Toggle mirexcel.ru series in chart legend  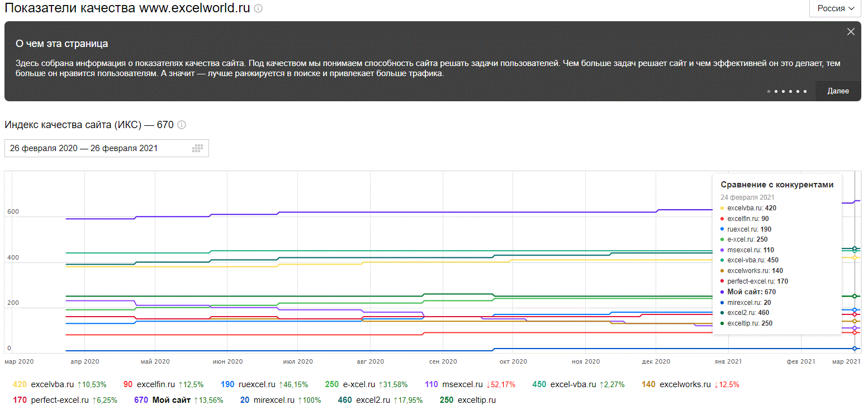coord(281,400)
